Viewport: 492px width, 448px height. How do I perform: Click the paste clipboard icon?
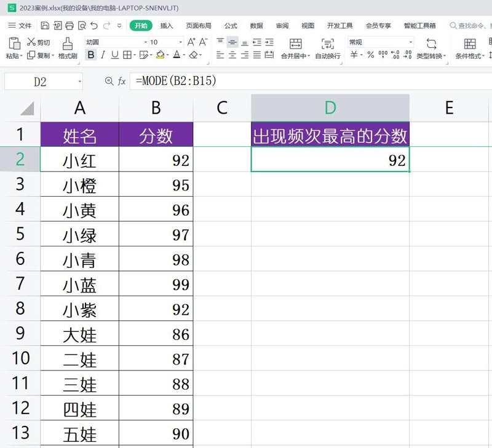(x=14, y=44)
